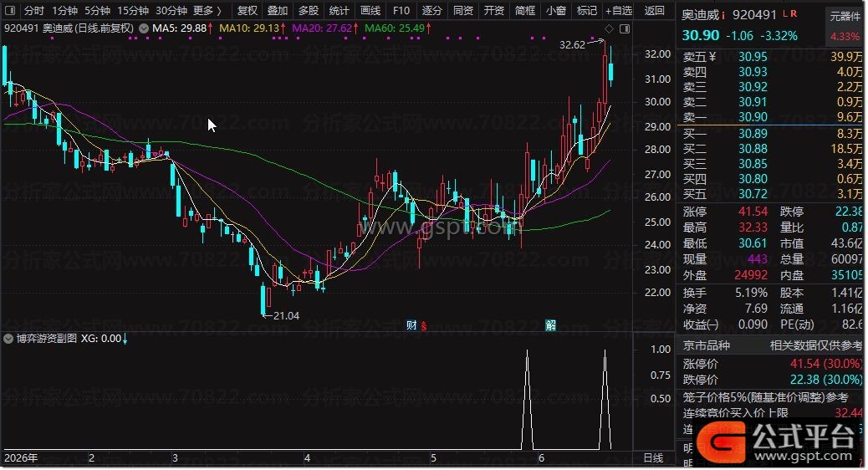This screenshot has height=470, width=868.
Task: Select the 5分钟 period tab
Action: 98,11
